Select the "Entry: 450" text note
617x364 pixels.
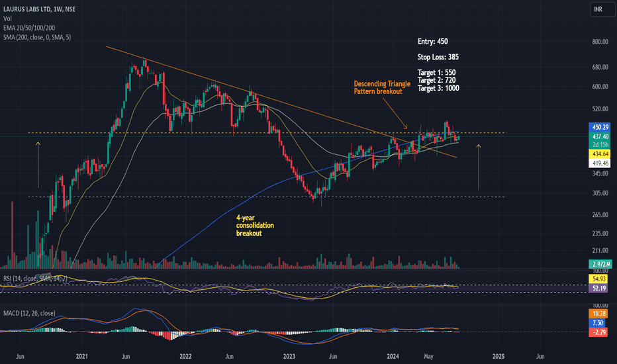[432, 41]
